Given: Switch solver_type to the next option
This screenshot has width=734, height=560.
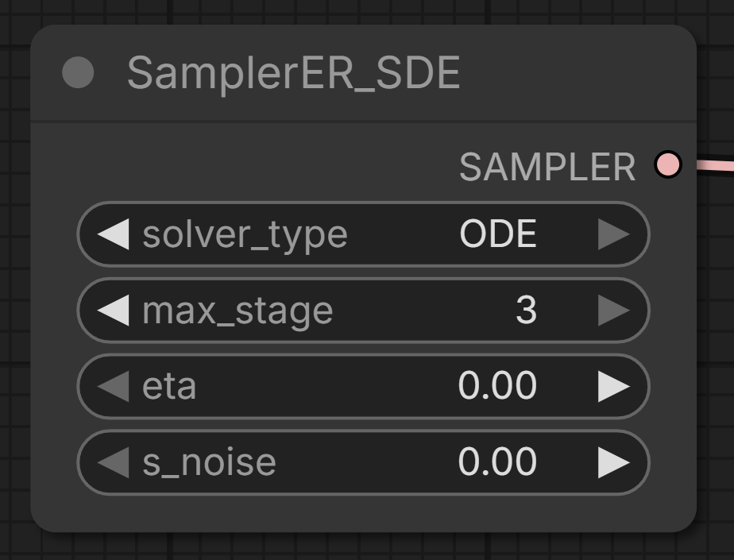Looking at the screenshot, I should click(614, 234).
